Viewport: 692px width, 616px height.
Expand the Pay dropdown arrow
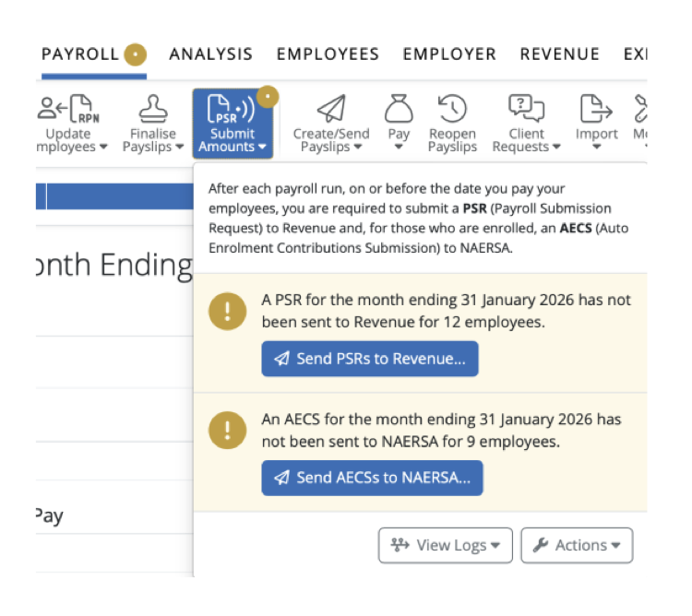[399, 148]
